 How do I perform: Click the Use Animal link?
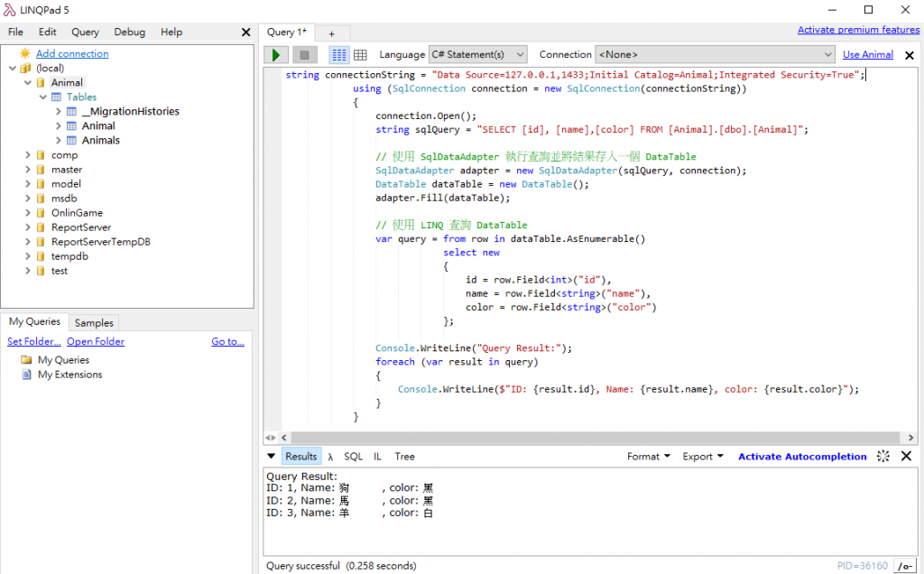(x=867, y=55)
